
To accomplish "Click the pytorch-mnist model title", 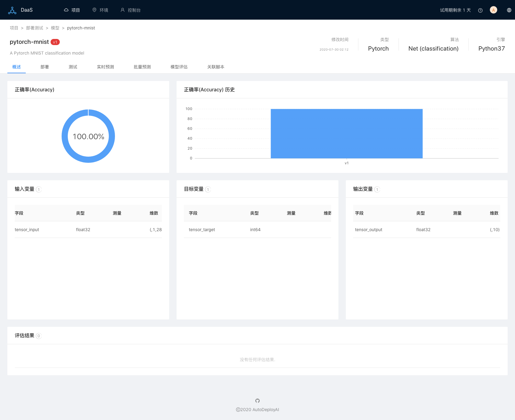I will (x=29, y=42).
